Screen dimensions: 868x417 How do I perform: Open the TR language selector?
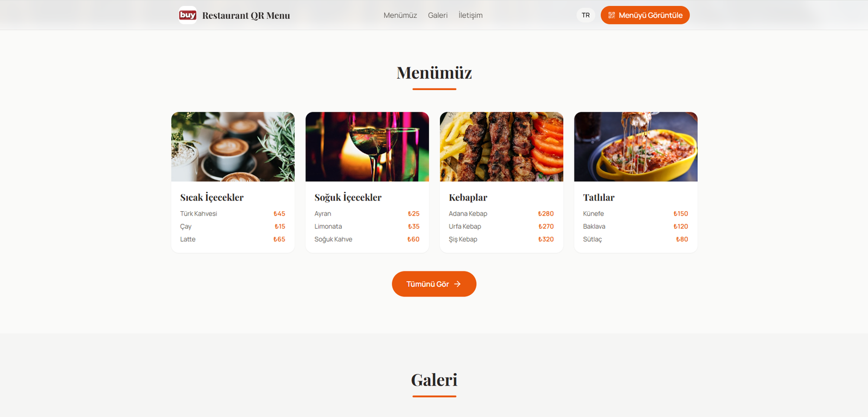coord(586,15)
